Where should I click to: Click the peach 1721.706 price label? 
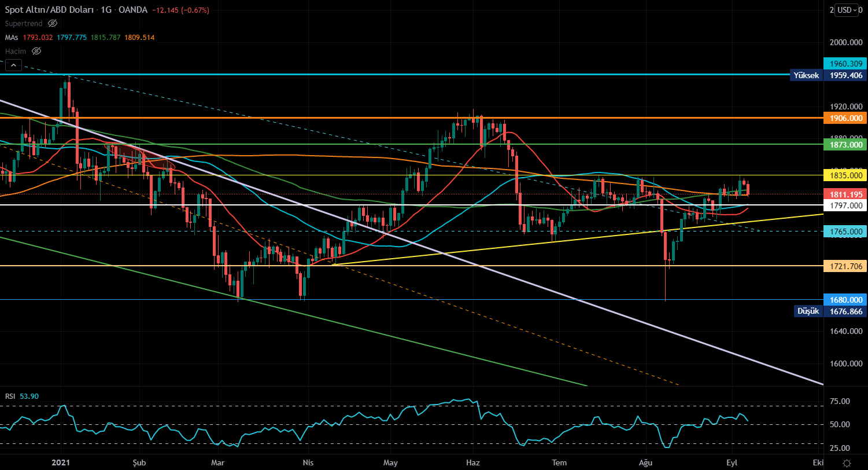click(x=845, y=266)
